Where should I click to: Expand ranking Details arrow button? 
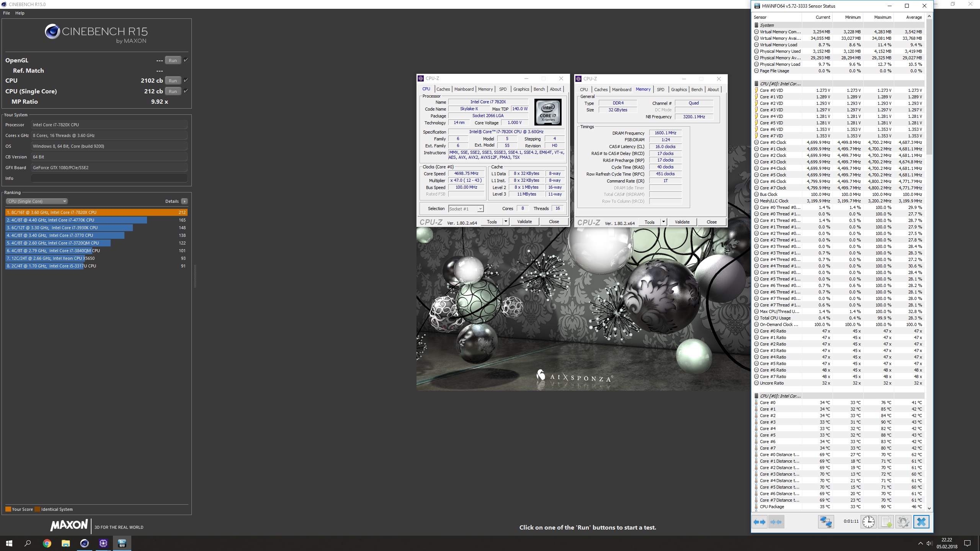click(x=185, y=201)
